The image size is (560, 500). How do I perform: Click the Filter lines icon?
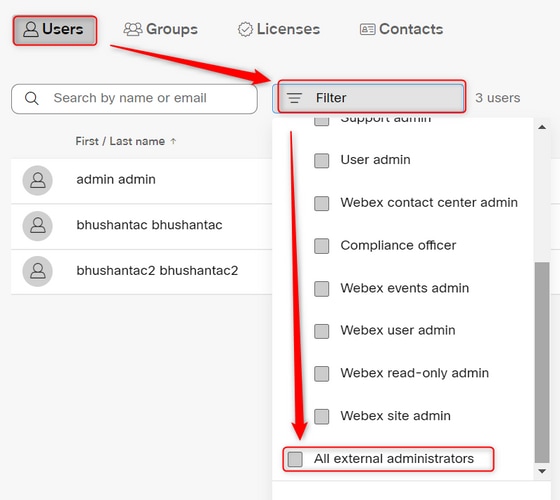point(295,98)
